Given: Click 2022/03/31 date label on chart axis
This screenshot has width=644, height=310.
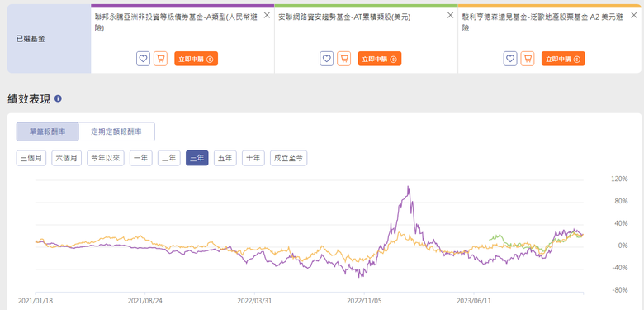Looking at the screenshot, I should pyautogui.click(x=254, y=301).
